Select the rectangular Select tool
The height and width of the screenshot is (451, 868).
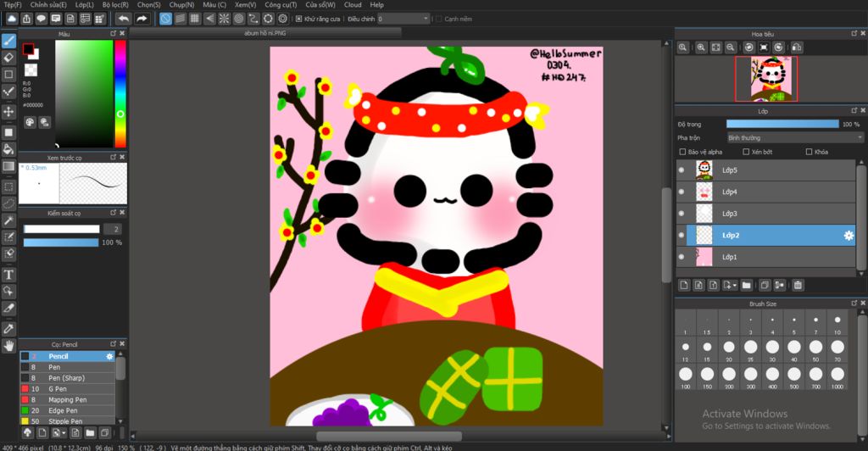(8, 187)
